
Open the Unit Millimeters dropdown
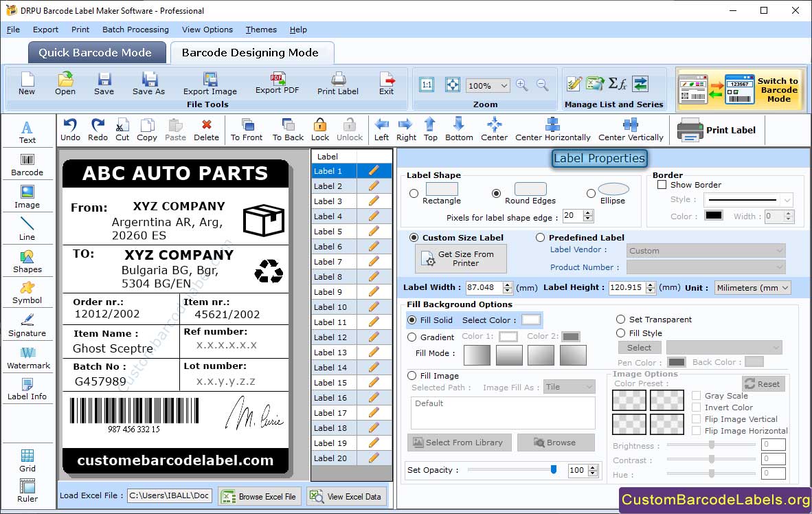coord(785,287)
